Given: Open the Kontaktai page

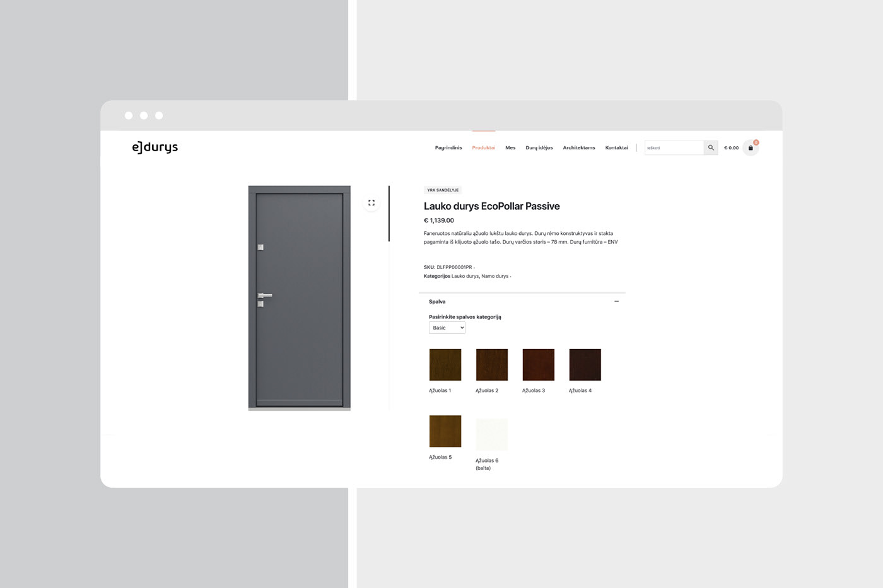Looking at the screenshot, I should (617, 148).
